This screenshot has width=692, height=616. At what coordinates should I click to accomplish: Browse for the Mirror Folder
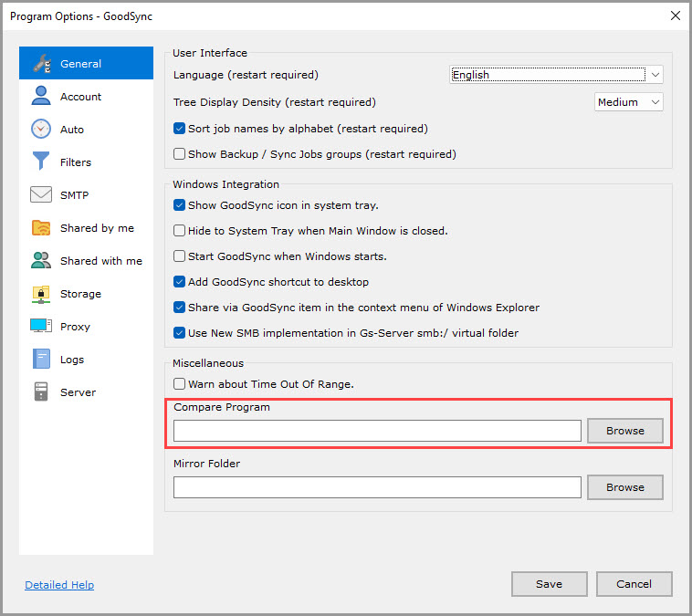click(x=625, y=487)
